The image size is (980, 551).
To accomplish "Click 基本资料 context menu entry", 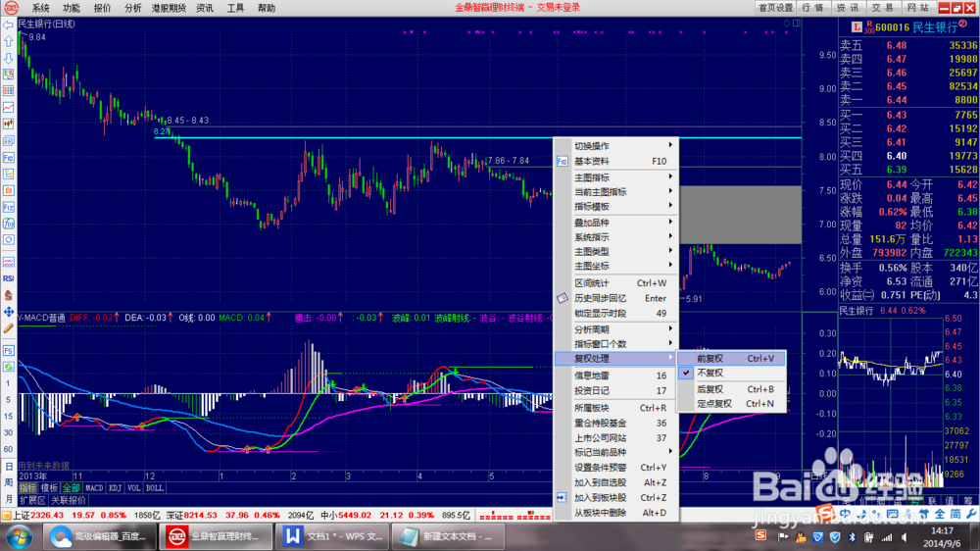I will tap(615, 162).
